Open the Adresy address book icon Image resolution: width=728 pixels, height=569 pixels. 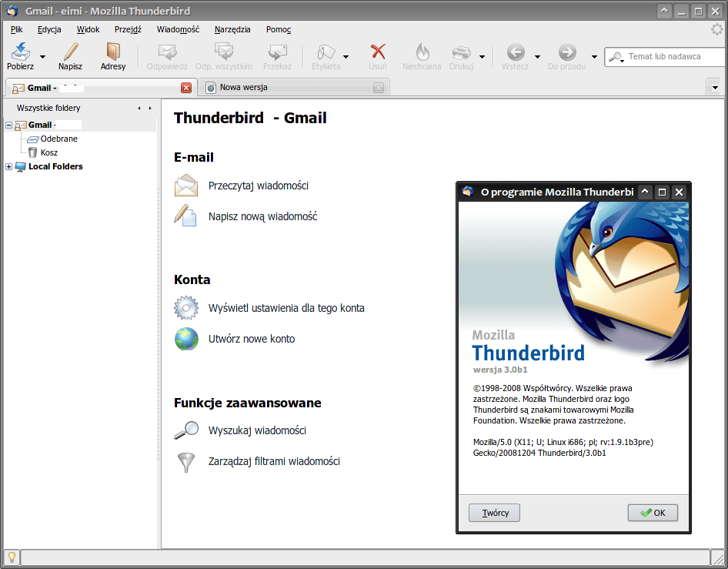pyautogui.click(x=113, y=52)
